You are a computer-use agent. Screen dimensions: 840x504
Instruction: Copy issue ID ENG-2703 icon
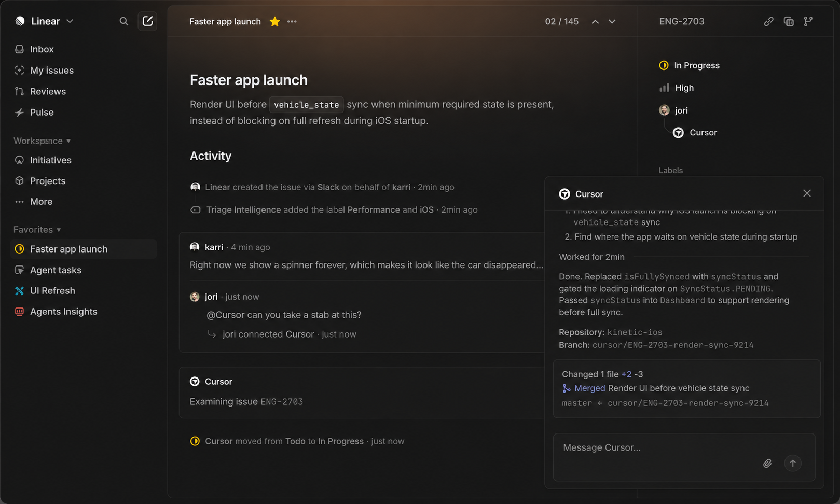click(789, 21)
